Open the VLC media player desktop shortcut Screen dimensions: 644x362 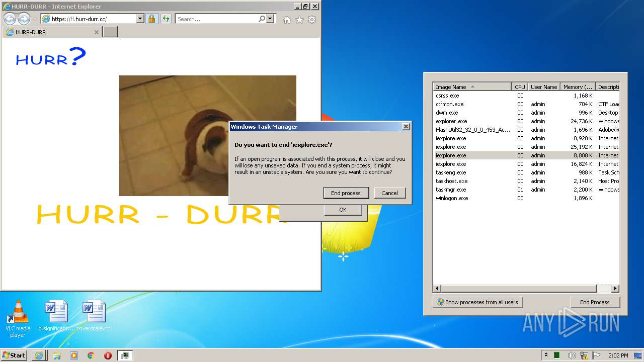pyautogui.click(x=18, y=318)
